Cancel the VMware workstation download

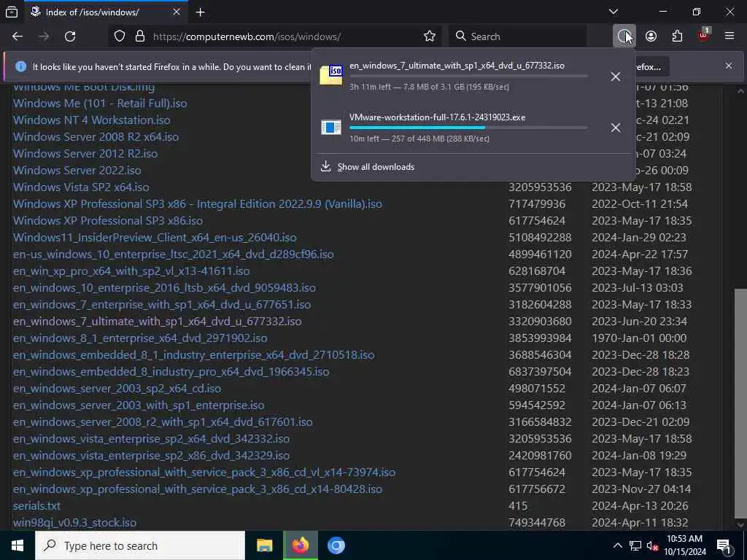point(616,127)
